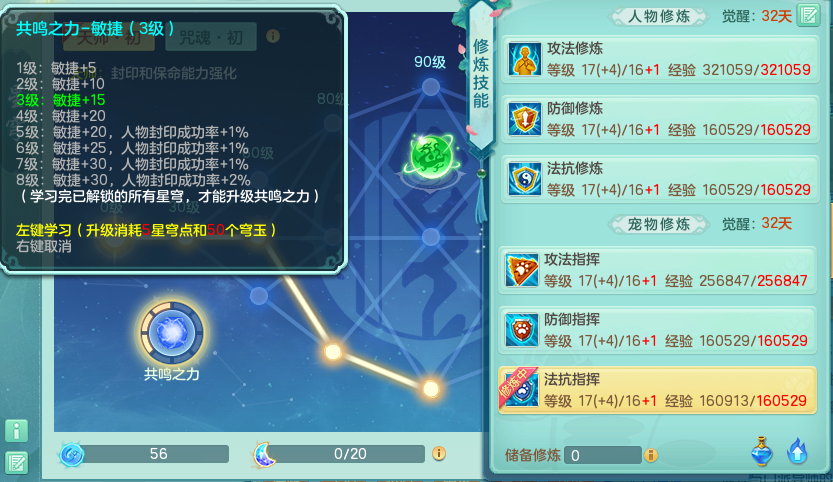Click the info icon next to 储备修炼
The image size is (833, 482).
click(x=651, y=455)
